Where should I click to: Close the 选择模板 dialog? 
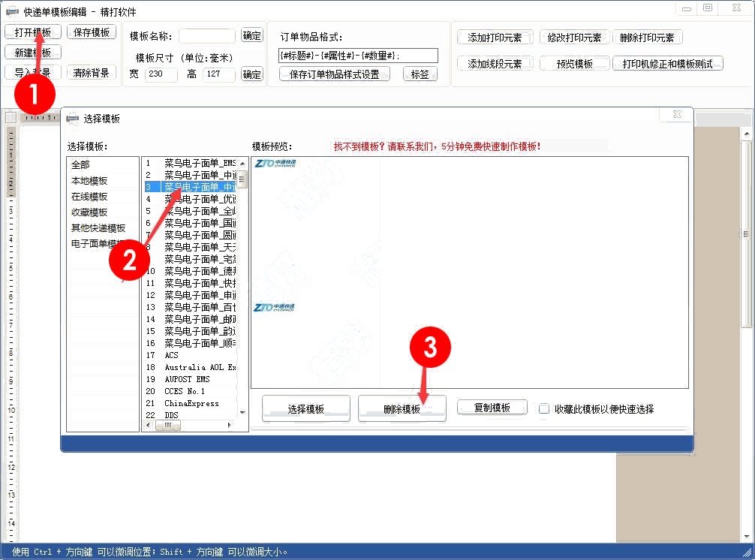(x=677, y=115)
